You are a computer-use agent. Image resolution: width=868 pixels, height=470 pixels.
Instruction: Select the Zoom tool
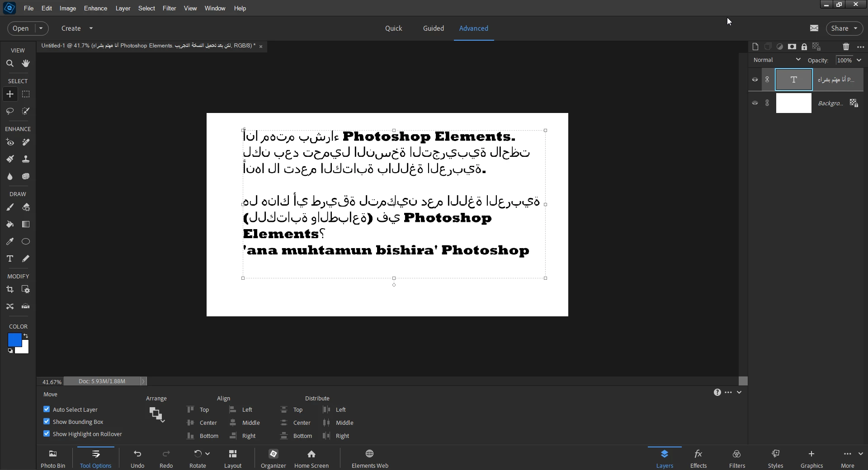pos(10,64)
